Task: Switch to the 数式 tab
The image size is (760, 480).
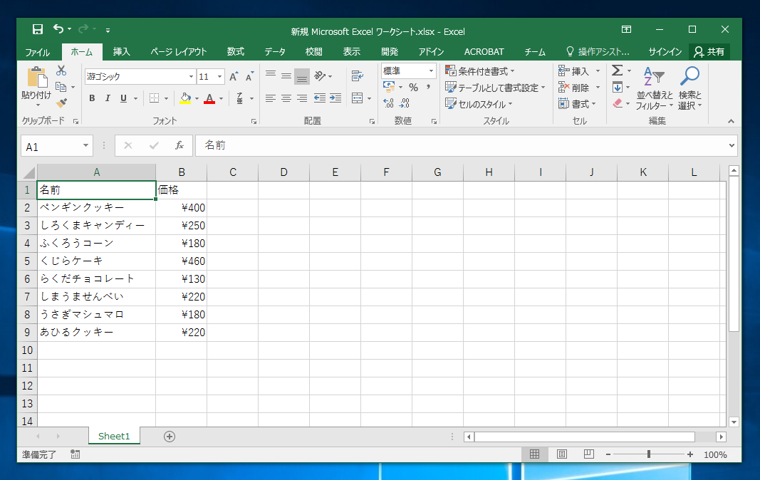Action: [x=236, y=52]
